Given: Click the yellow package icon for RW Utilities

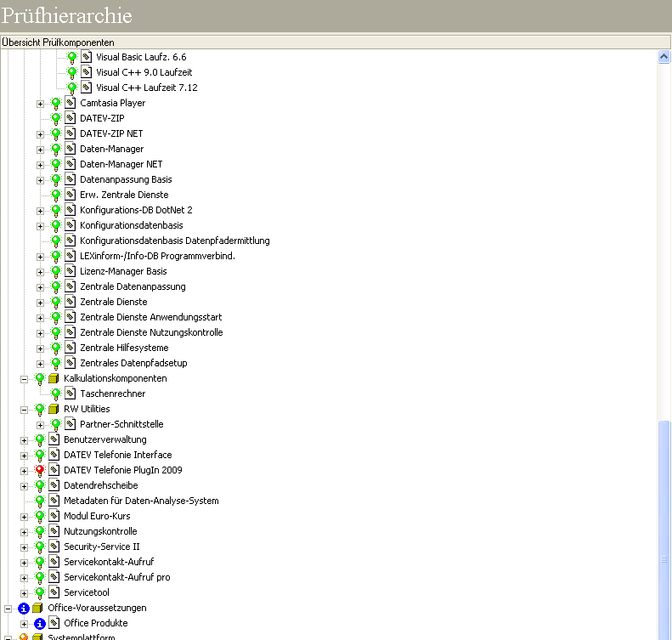Looking at the screenshot, I should [54, 409].
